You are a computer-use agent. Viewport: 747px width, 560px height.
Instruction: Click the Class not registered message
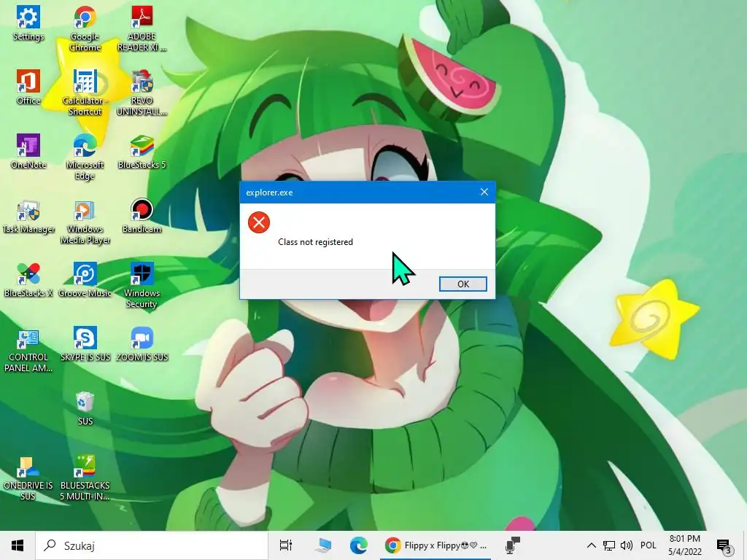click(315, 242)
